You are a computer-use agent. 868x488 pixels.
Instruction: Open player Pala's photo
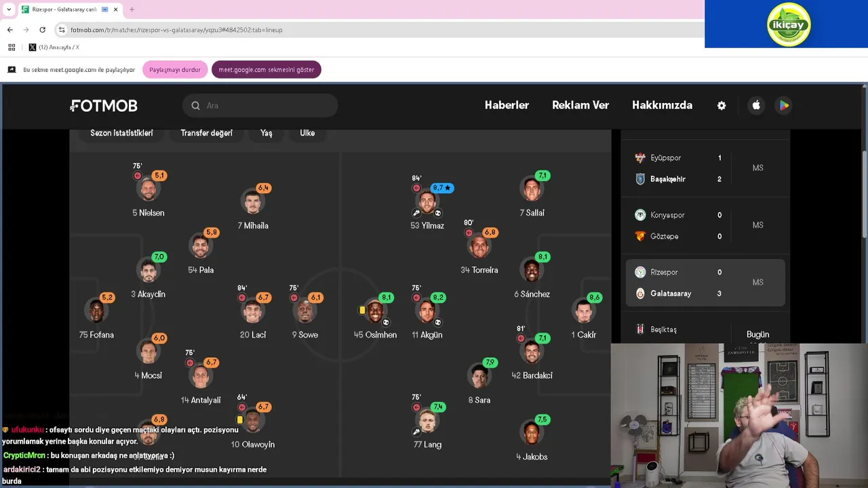click(201, 246)
